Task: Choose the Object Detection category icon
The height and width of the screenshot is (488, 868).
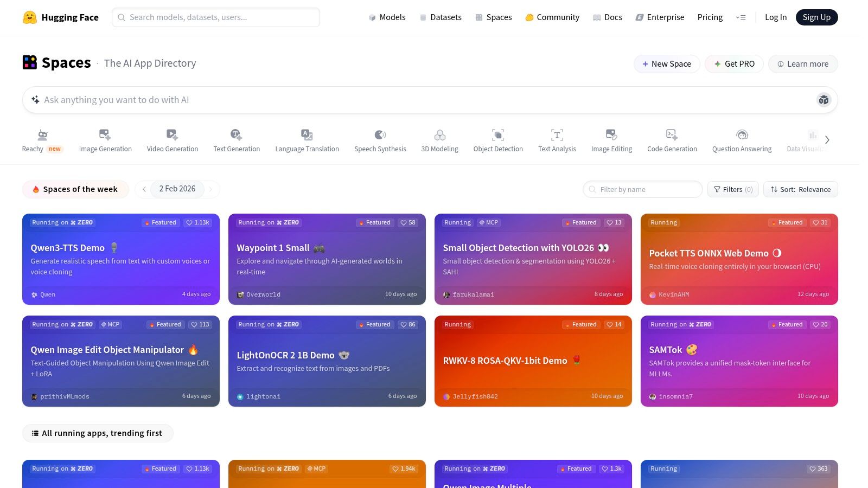Action: [x=498, y=134]
